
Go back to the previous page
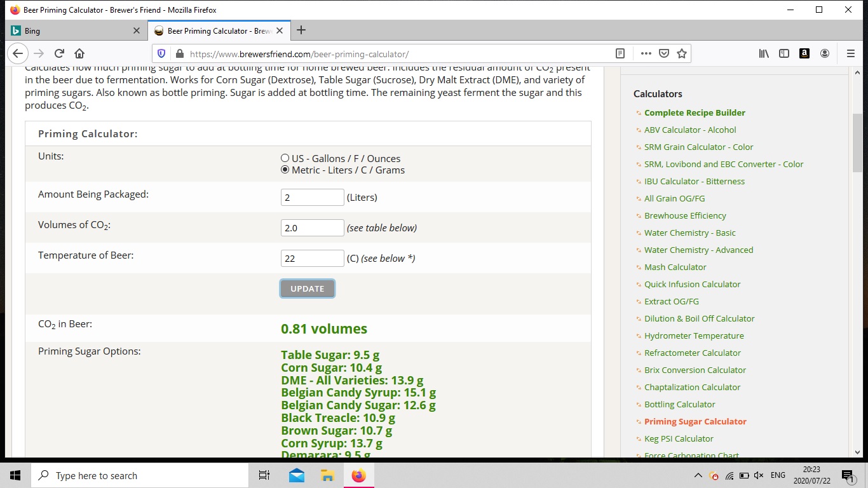pyautogui.click(x=18, y=53)
